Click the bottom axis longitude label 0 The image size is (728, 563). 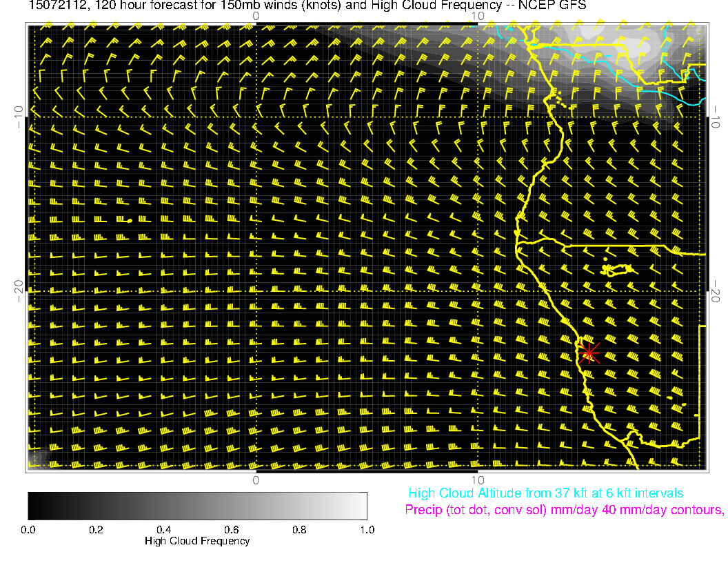click(256, 480)
